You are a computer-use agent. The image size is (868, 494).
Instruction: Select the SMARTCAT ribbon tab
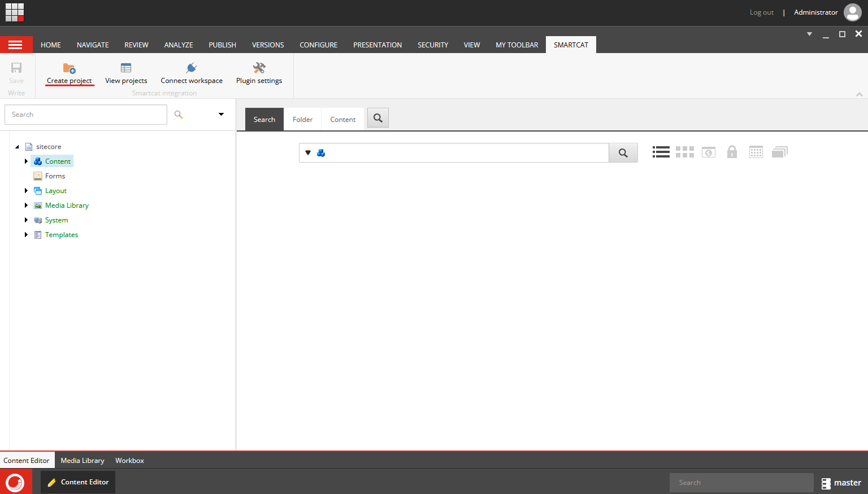[571, 45]
